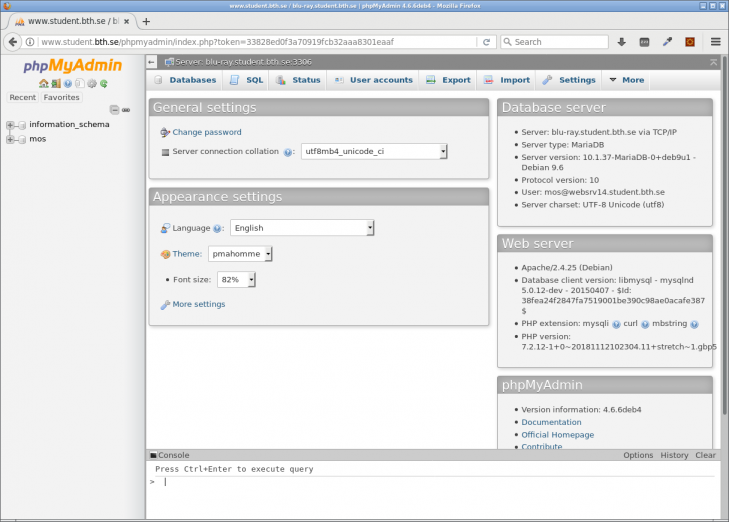Open help icon next to curl extension
Screen dimensions: 729x522
click(x=645, y=324)
